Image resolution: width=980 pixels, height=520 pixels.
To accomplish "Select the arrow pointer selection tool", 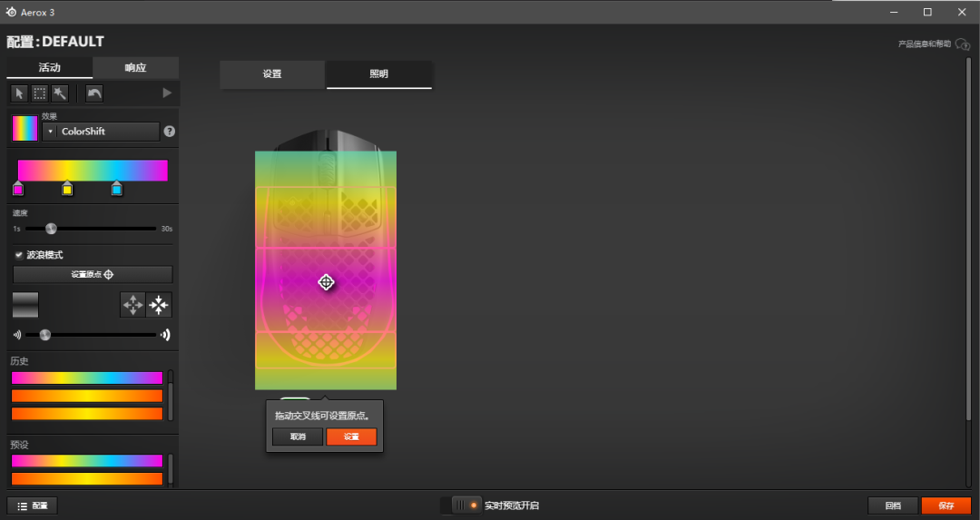I will pyautogui.click(x=19, y=93).
